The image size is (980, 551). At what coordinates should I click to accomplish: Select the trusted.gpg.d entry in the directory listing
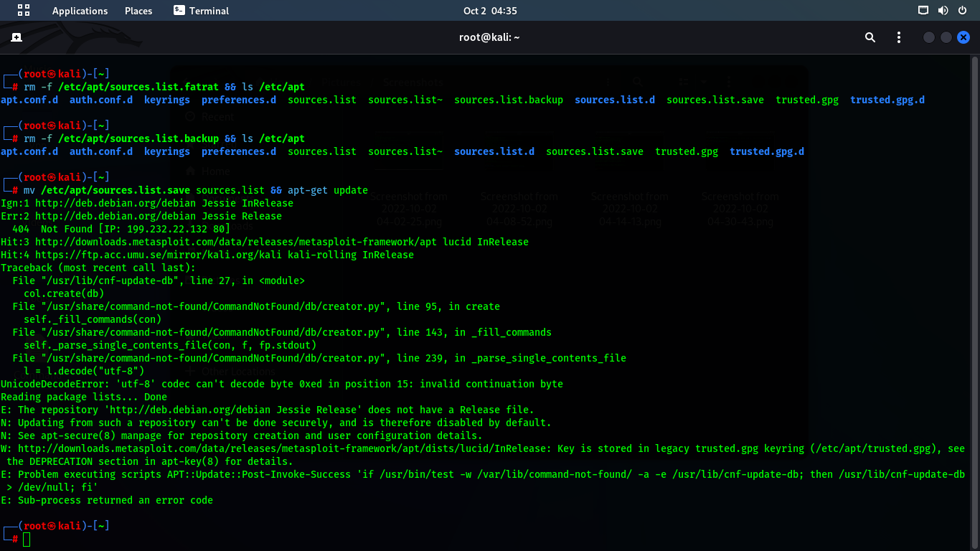coord(887,100)
